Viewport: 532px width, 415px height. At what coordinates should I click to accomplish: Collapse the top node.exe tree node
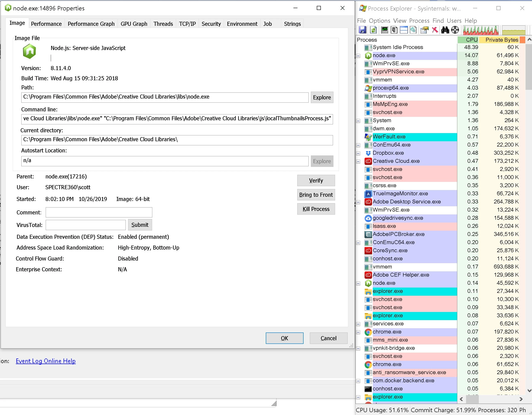[358, 56]
